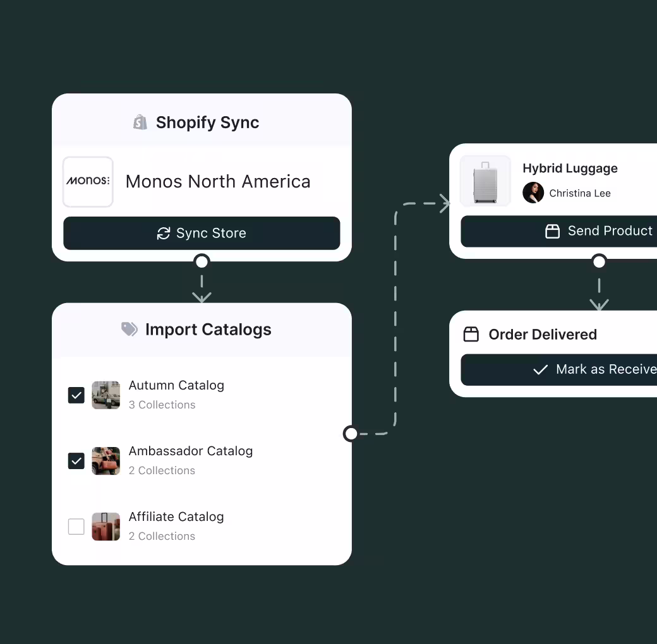
Task: Click "2 Collections" under Ambassador Catalog
Action: point(162,470)
